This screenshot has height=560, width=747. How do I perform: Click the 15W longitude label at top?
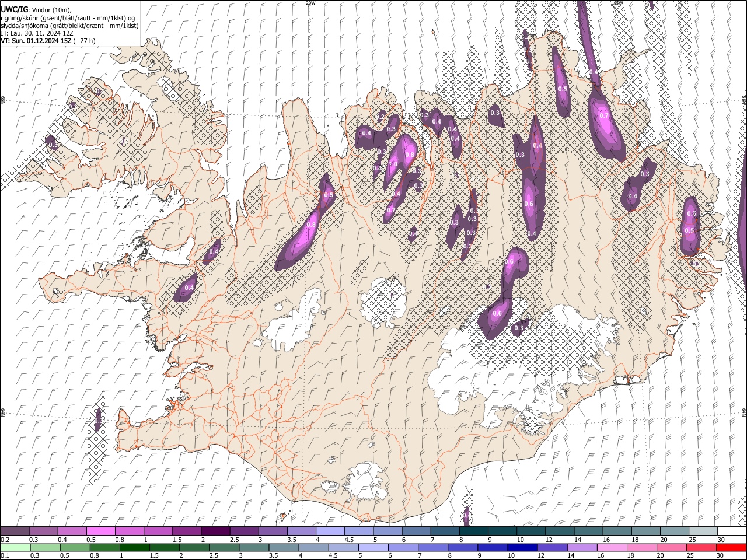(x=618, y=3)
